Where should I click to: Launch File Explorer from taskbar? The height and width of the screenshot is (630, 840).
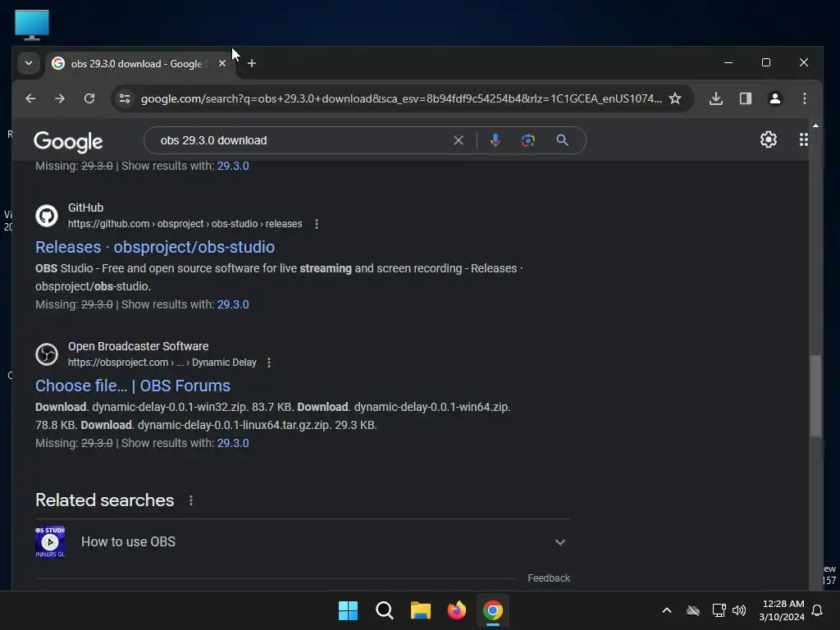coord(421,610)
